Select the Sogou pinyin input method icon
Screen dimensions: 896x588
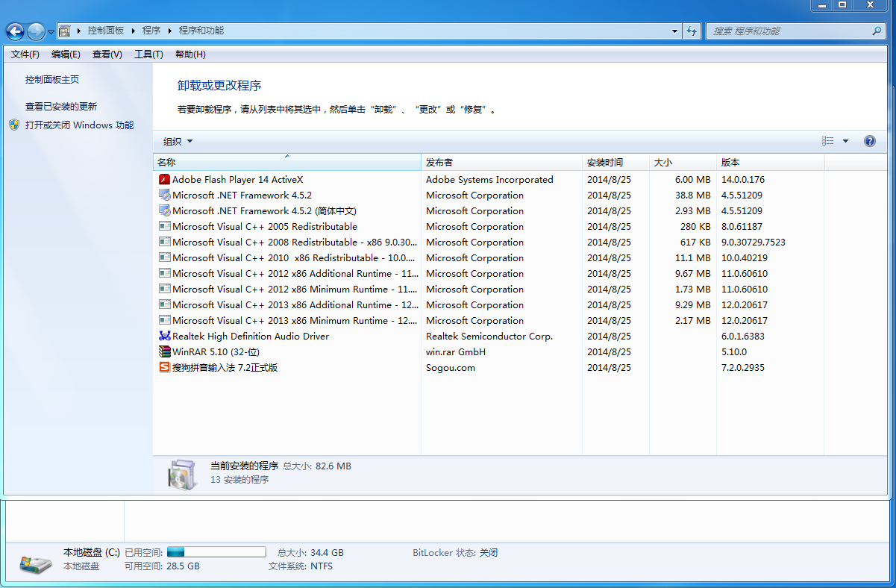pyautogui.click(x=165, y=367)
